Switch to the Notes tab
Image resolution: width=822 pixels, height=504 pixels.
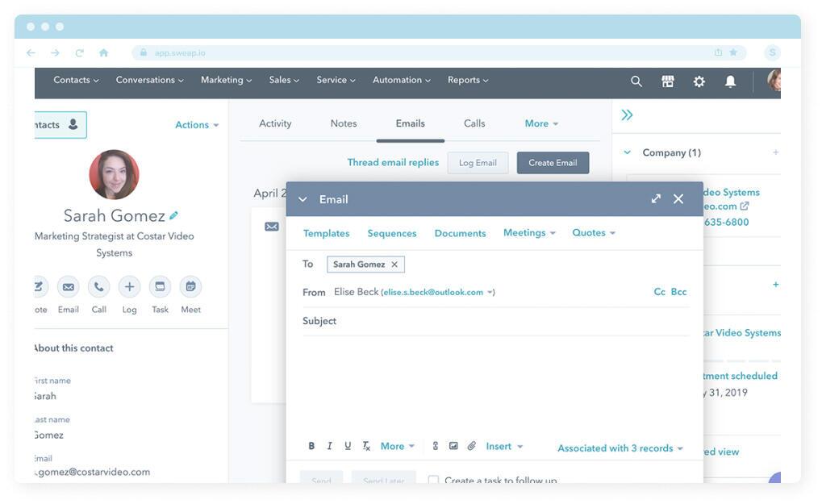[343, 123]
